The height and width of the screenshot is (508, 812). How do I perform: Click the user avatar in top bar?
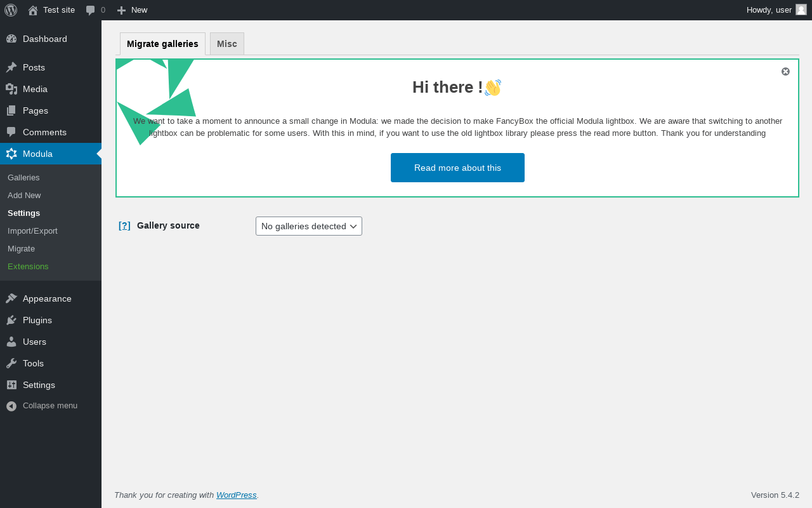coord(801,10)
